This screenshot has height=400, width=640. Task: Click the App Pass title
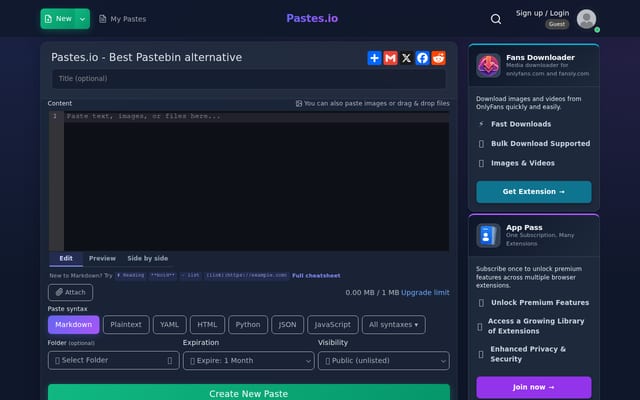pyautogui.click(x=524, y=228)
